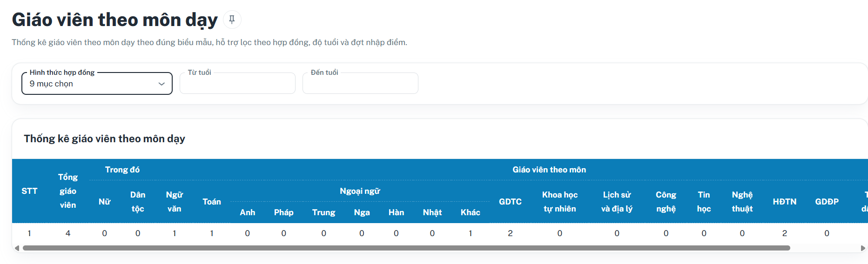Click the HĐTN column header
The height and width of the screenshot is (264, 868).
[x=785, y=202]
